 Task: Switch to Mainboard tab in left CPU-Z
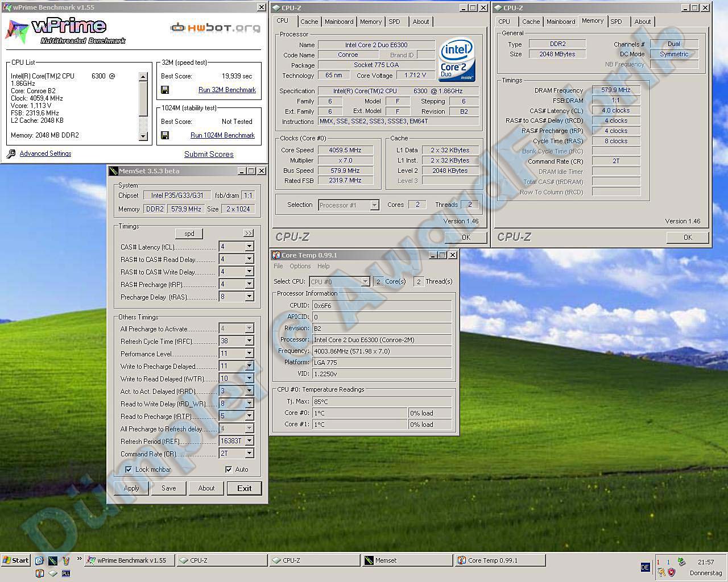339,22
